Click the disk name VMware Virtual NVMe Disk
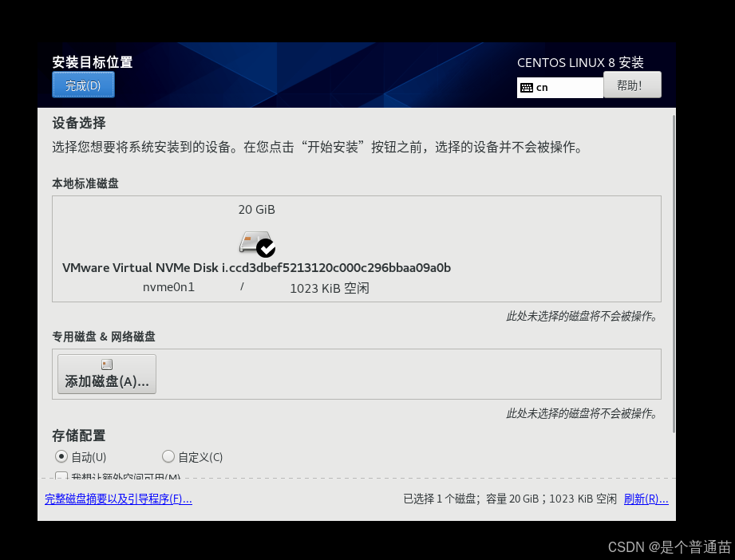735x560 pixels. point(256,267)
